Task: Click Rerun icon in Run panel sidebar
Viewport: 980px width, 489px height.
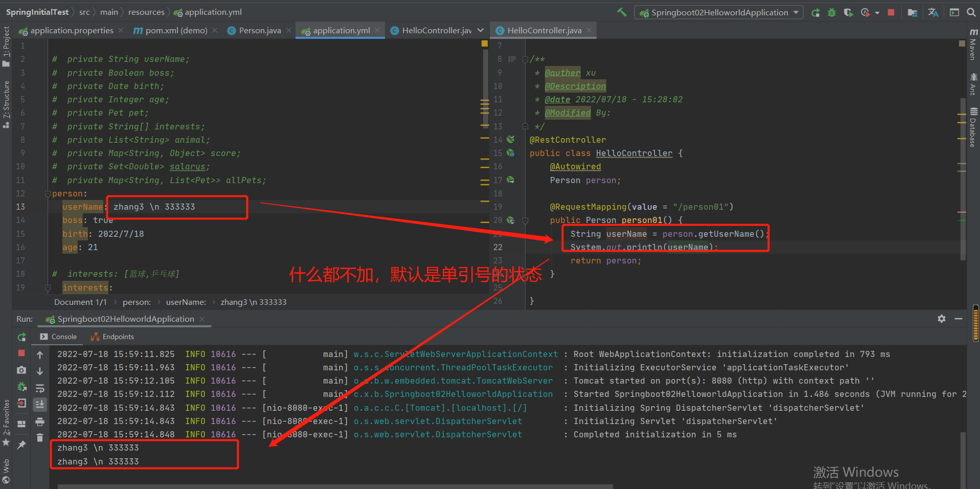Action: tap(21, 337)
